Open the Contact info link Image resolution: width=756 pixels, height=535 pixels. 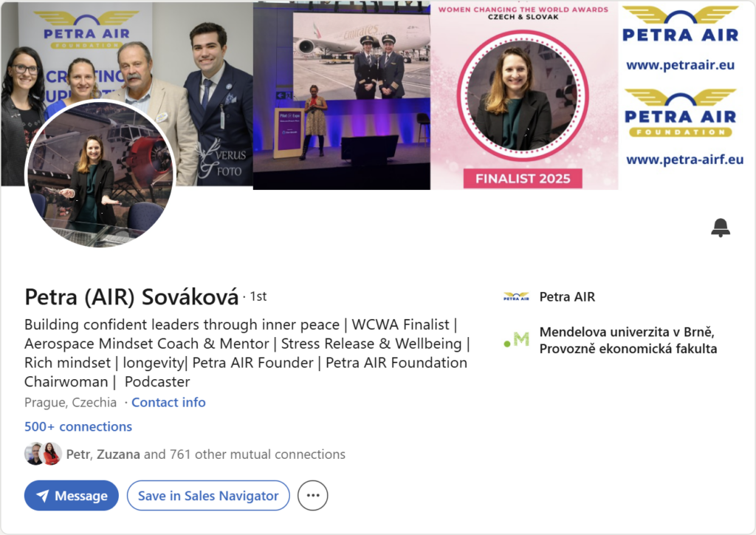[168, 402]
